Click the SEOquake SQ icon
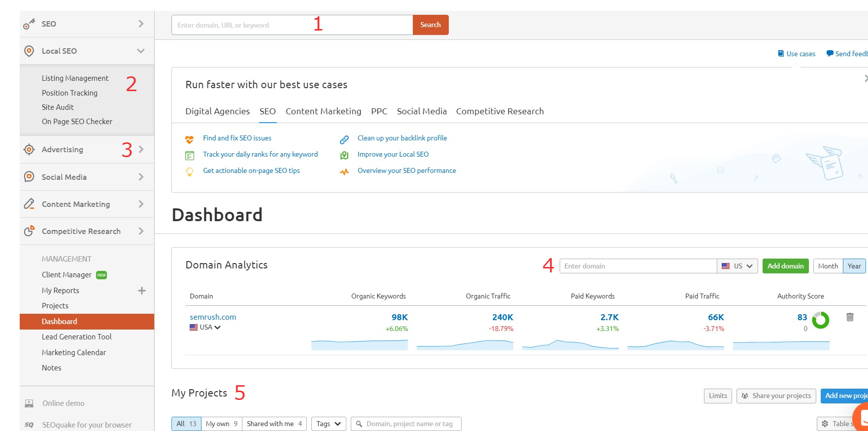Screen dimensions: 868x431 coord(29,425)
